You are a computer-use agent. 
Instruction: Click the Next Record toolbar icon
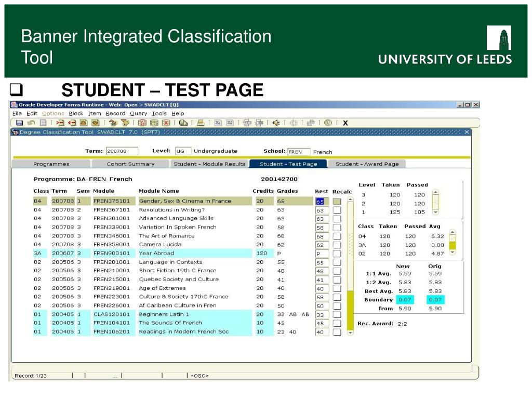coord(96,123)
